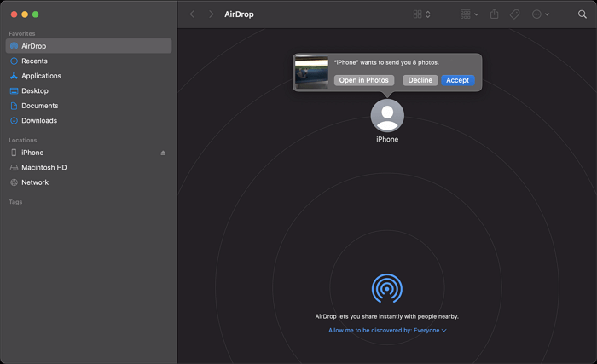Open Applications from the sidebar
597x364 pixels.
point(40,76)
